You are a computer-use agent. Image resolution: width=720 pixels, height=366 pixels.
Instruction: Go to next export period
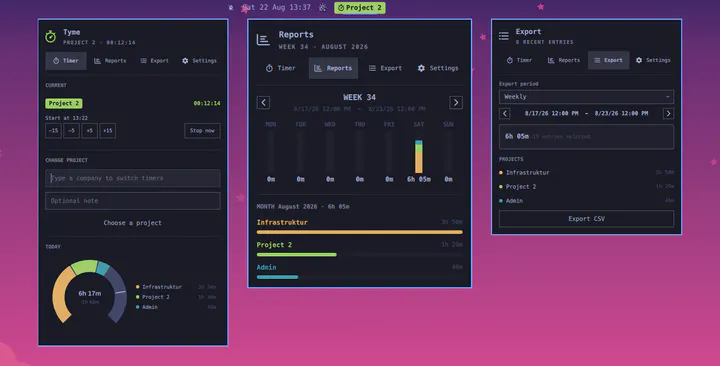669,113
